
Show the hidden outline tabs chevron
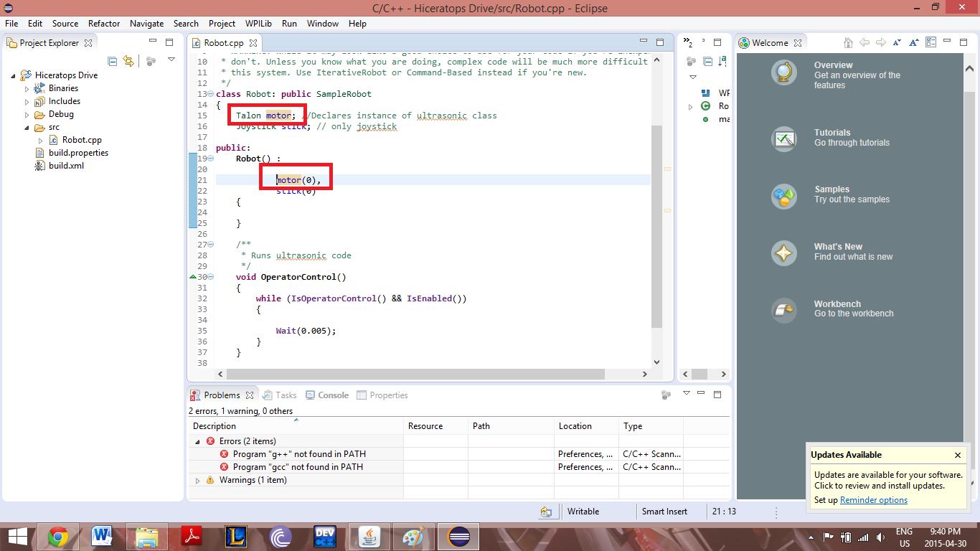click(687, 42)
